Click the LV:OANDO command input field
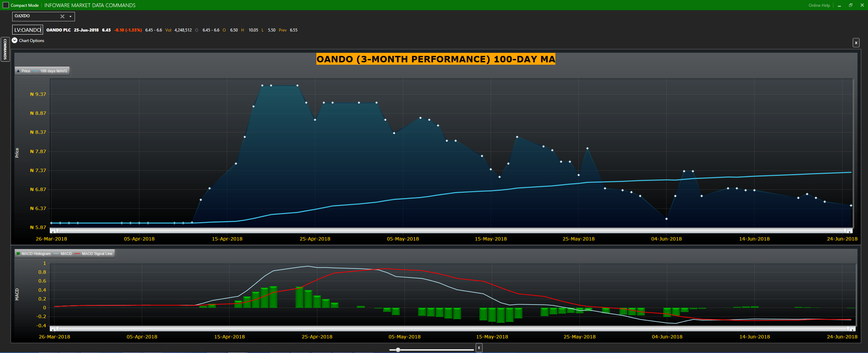Image resolution: width=868 pixels, height=353 pixels. (x=28, y=30)
